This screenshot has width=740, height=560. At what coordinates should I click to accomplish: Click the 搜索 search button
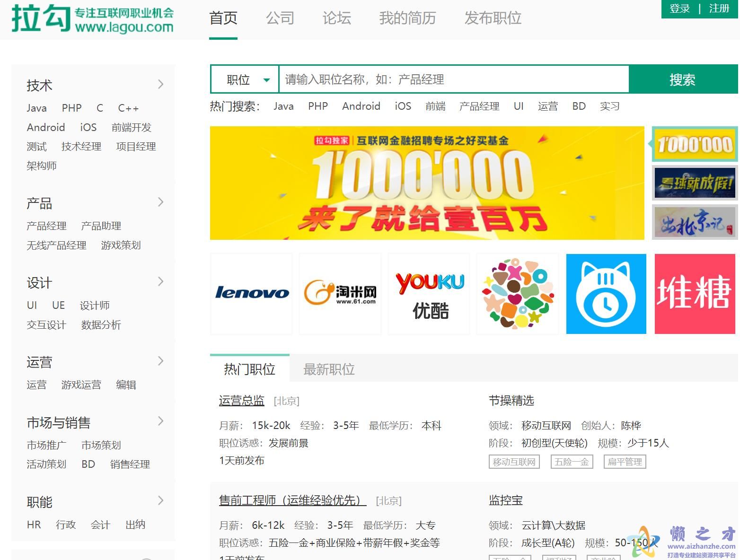click(x=683, y=79)
